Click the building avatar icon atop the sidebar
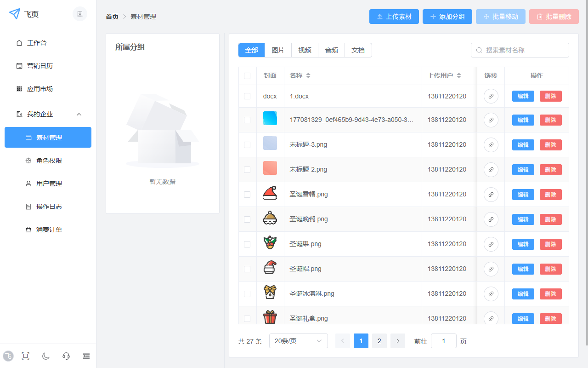Image resolution: width=588 pixels, height=368 pixels. point(79,14)
